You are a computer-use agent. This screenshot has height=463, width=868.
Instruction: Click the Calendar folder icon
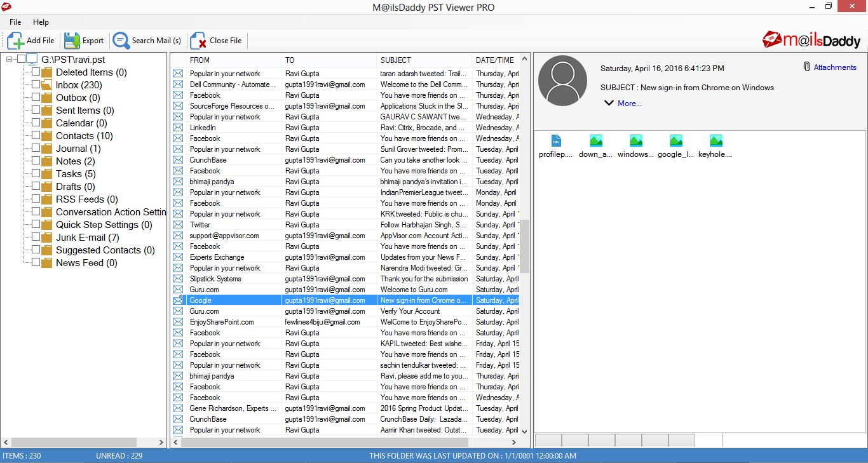(x=47, y=123)
